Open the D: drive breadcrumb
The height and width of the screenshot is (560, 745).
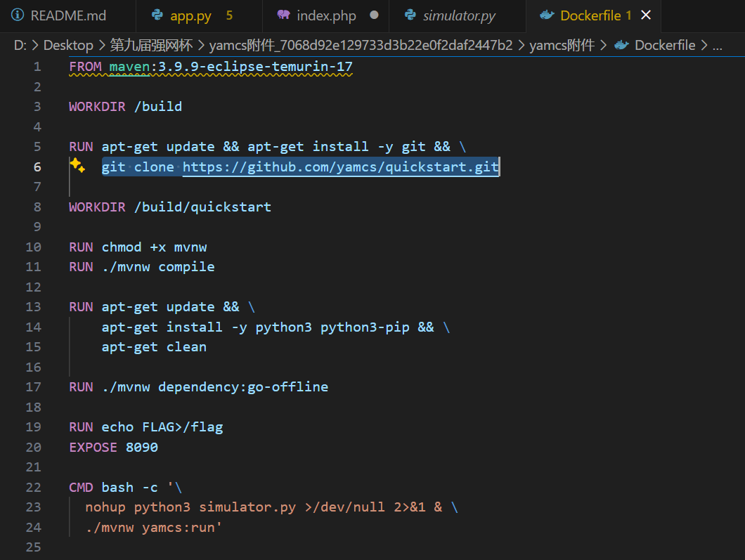[x=20, y=46]
